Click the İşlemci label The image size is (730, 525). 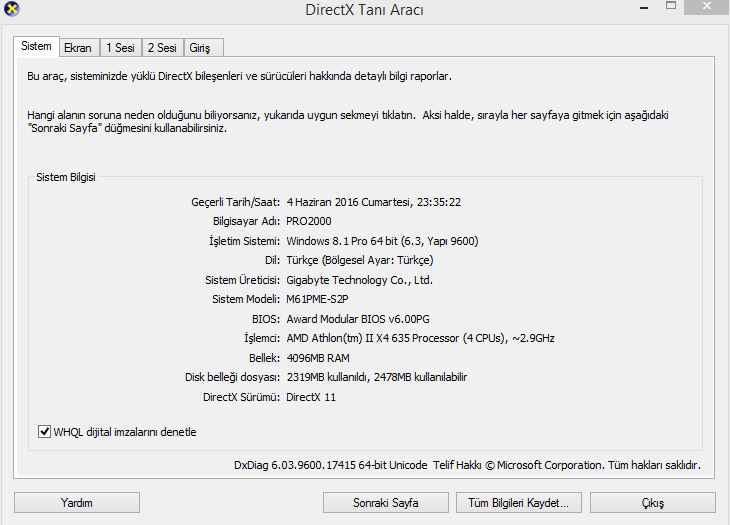click(x=262, y=338)
